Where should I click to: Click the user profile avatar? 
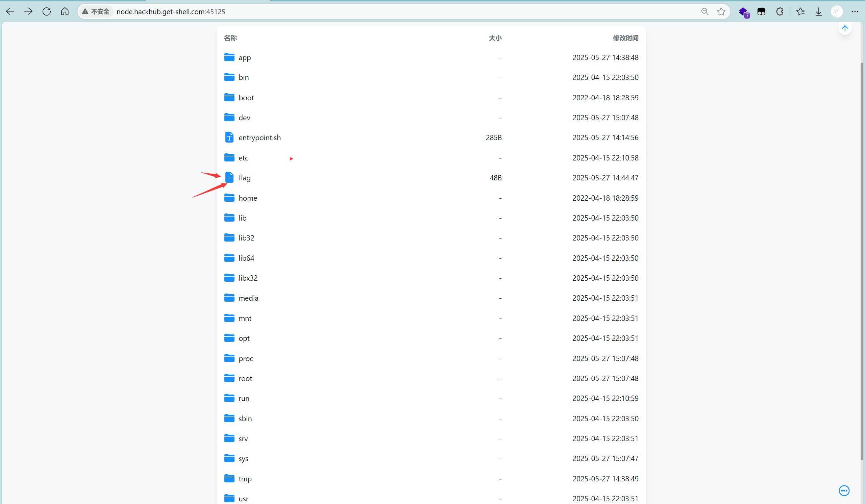coord(837,11)
